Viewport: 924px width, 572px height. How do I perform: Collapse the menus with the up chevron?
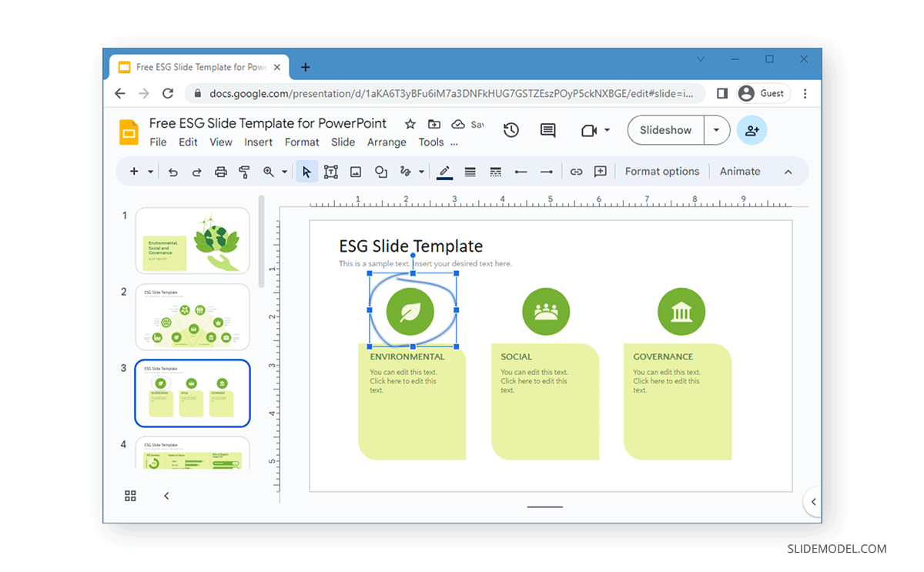pos(788,172)
